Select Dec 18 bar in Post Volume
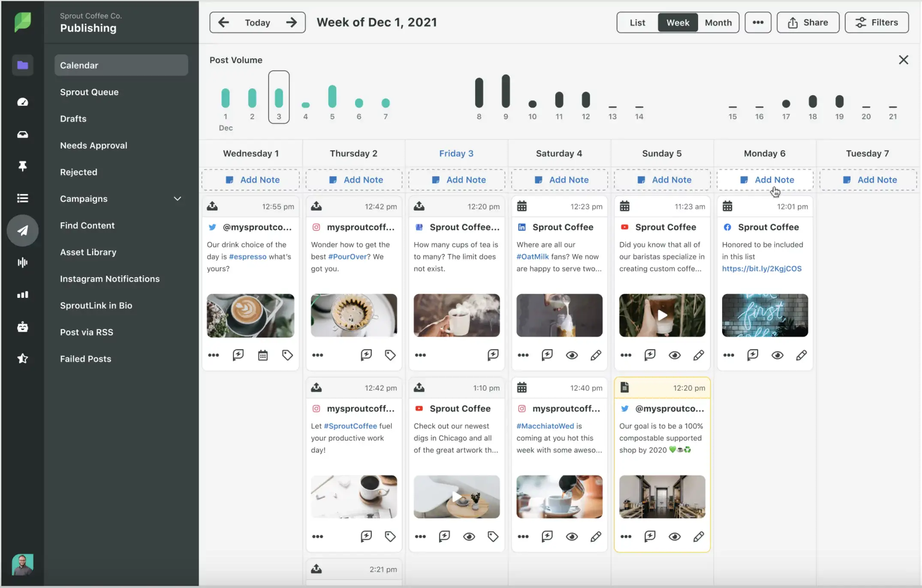This screenshot has width=922, height=588. coord(812,102)
